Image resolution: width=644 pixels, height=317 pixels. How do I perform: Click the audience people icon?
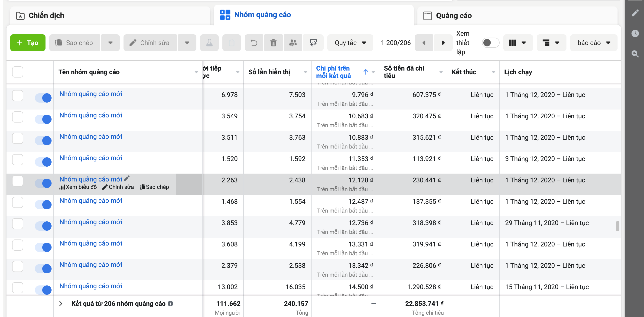click(x=293, y=43)
